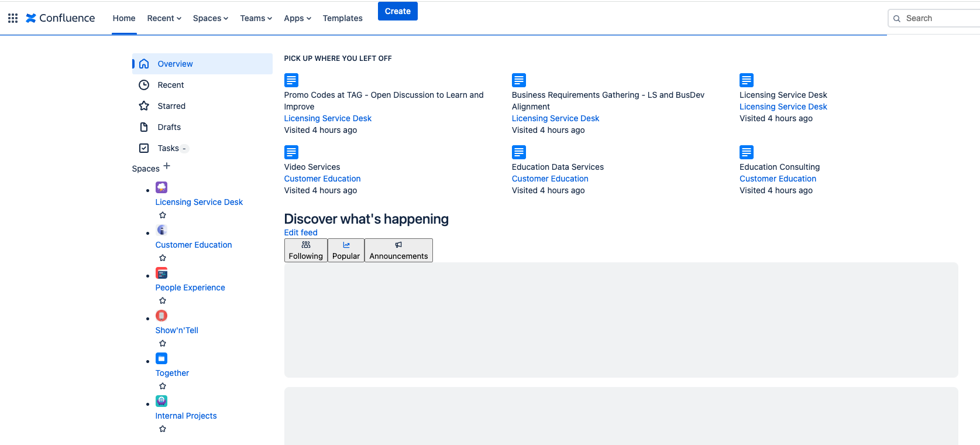Click the plus icon next to Spaces
The image size is (980, 445).
(167, 166)
